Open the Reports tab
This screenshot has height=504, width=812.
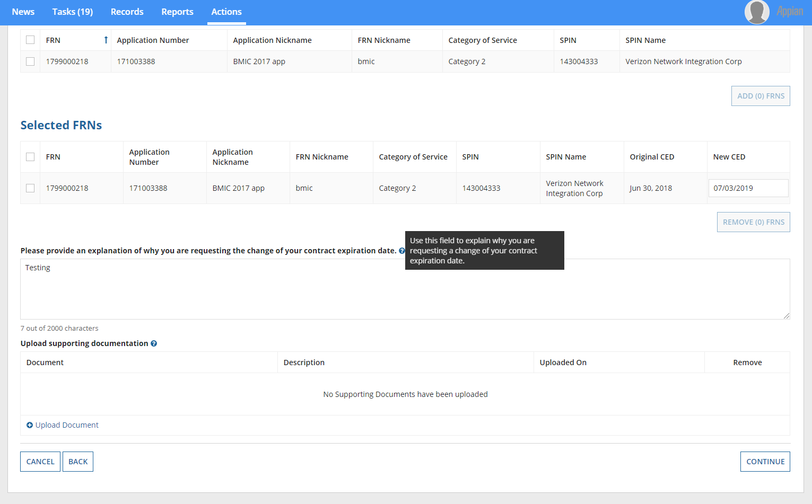click(177, 12)
